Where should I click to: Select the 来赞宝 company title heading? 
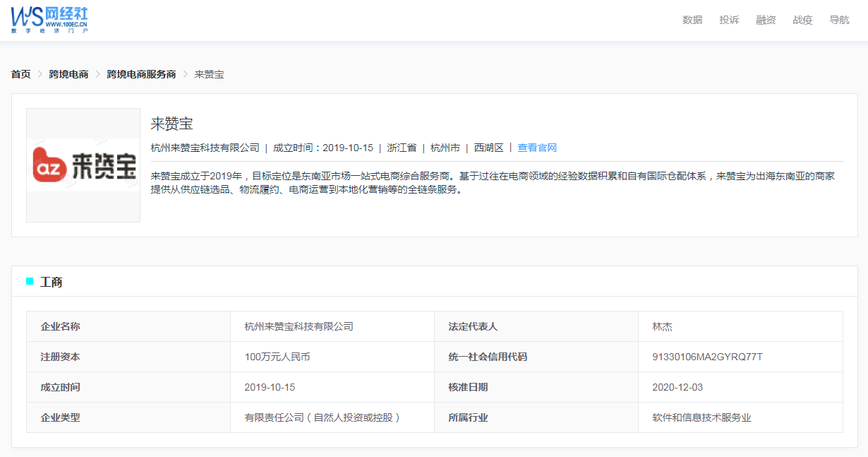click(x=172, y=124)
